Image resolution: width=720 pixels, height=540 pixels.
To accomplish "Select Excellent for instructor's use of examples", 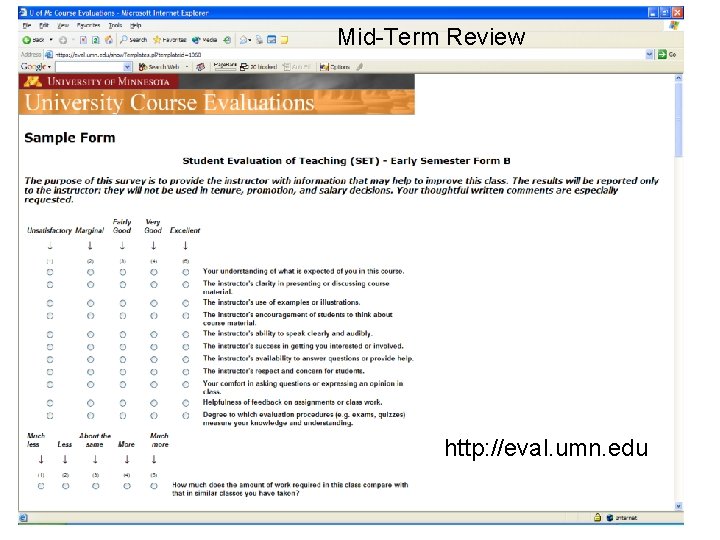I will [x=186, y=304].
